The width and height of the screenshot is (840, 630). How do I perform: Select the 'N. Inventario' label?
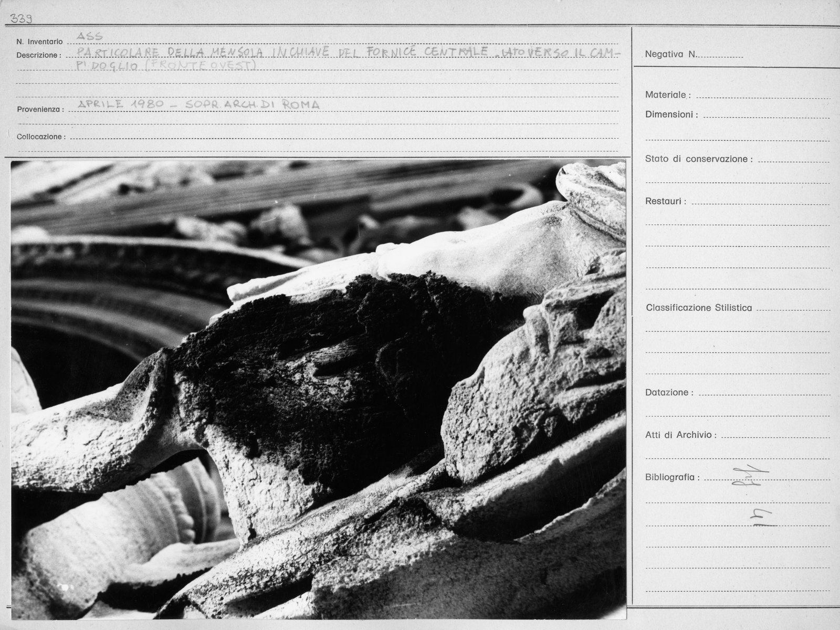(39, 42)
